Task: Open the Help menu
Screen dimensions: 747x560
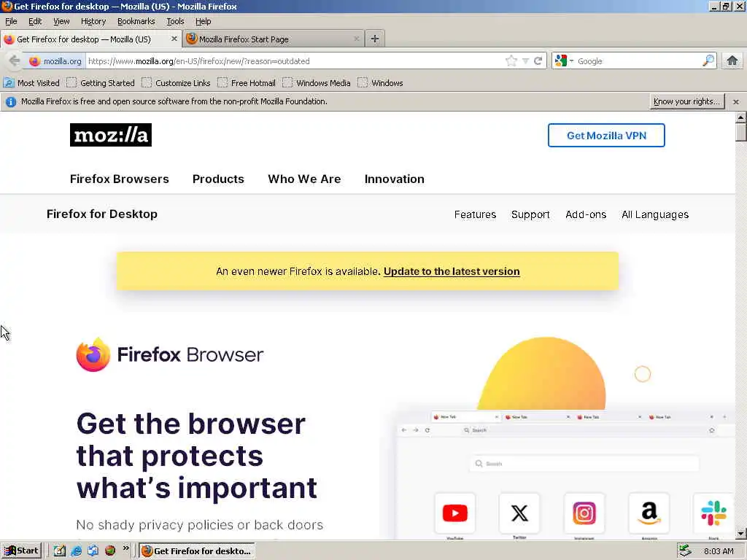Action: click(204, 21)
